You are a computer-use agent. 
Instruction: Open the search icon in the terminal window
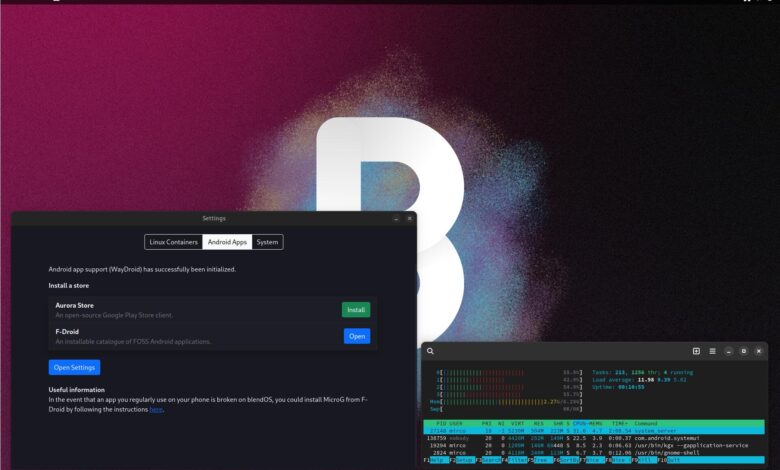tap(430, 351)
